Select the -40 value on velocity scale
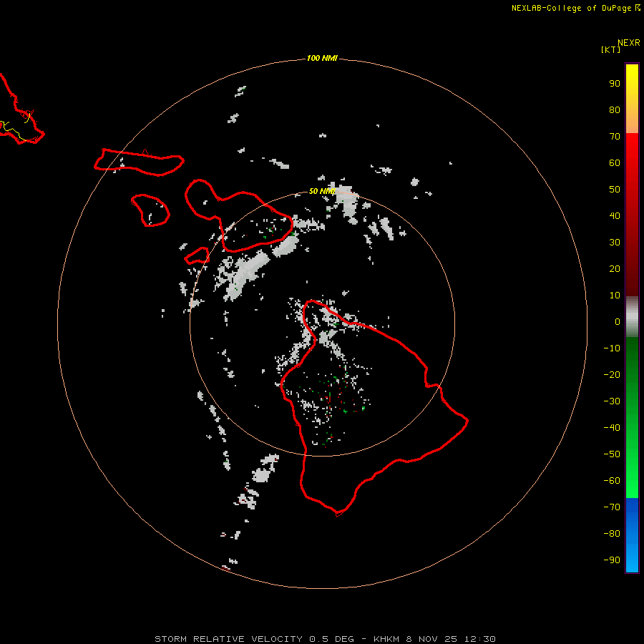The height and width of the screenshot is (644, 644). [x=612, y=428]
